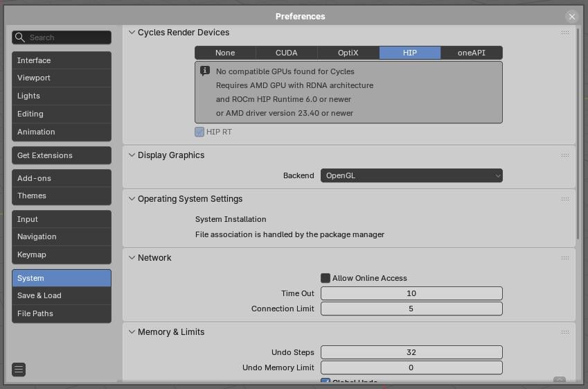
Task: Click the Network panel grip icon
Action: click(565, 258)
